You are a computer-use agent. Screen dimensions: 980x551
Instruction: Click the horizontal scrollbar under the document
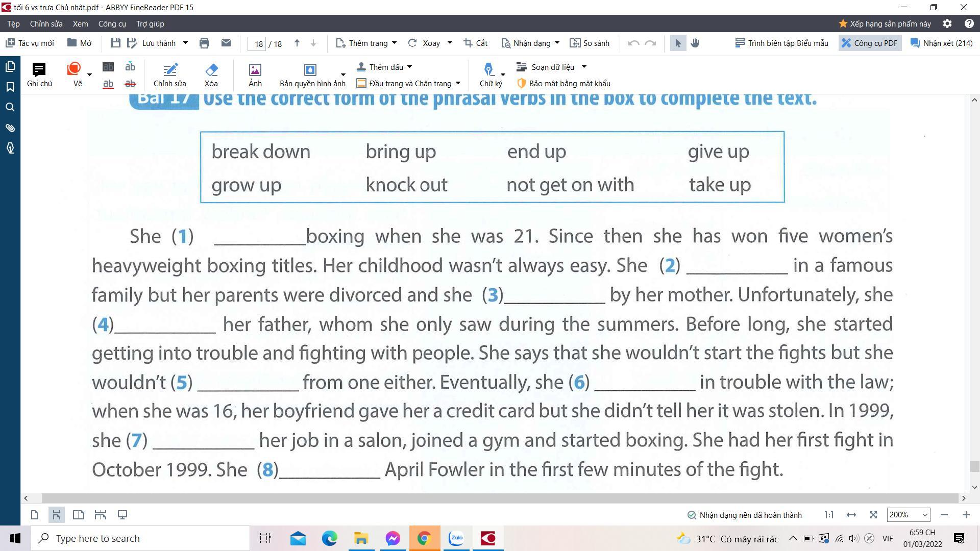pos(500,498)
